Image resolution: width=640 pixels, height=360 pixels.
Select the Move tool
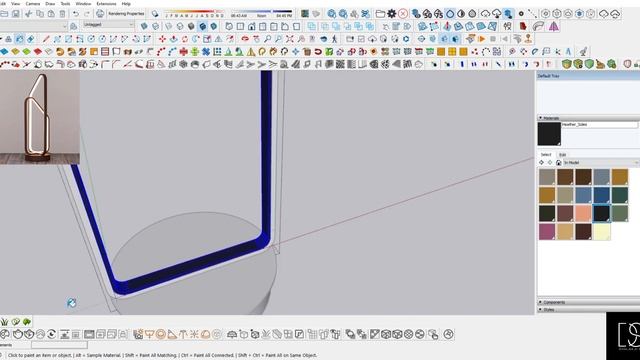click(x=162, y=39)
